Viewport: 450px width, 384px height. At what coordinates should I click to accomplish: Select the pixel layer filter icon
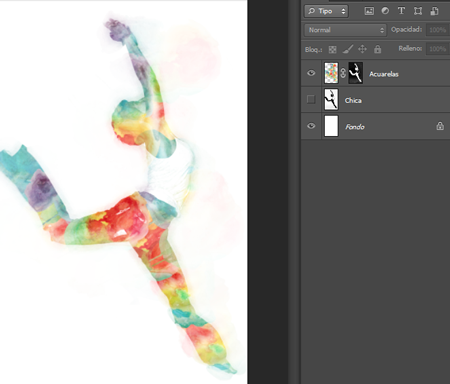369,11
